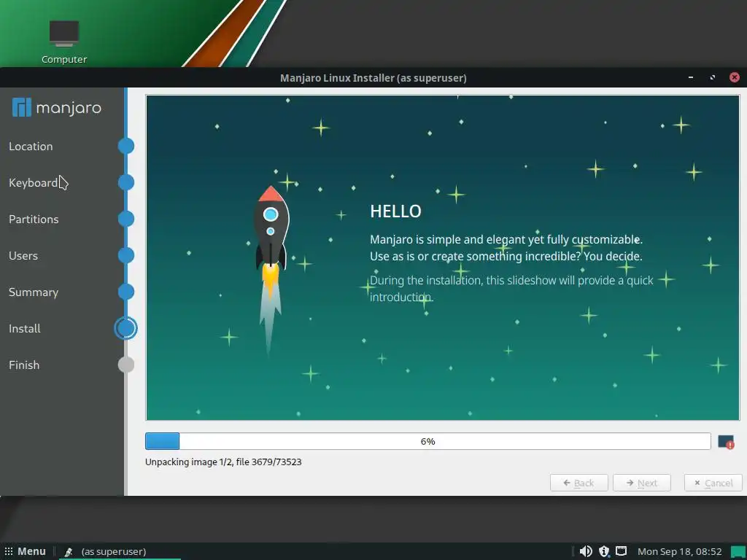Viewport: 747px width, 560px height.
Task: Toggle the installation log view icon
Action: 726,442
